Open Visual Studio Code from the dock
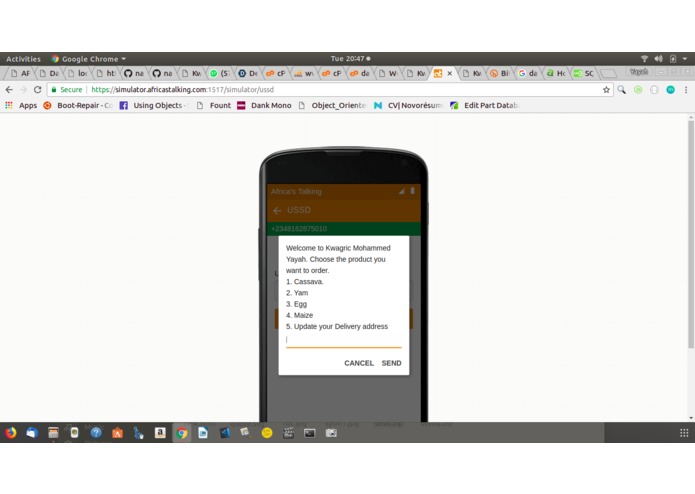The height and width of the screenshot is (494, 695). click(x=224, y=433)
